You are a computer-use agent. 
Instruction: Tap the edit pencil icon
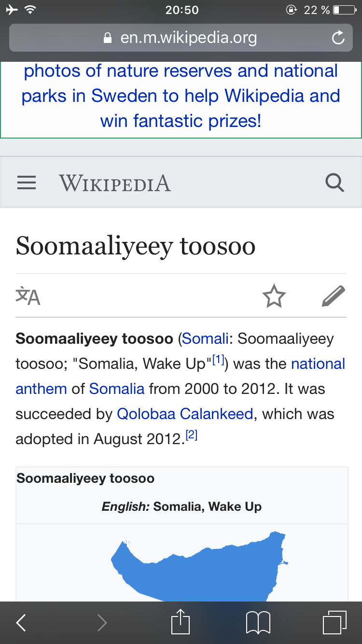point(334,296)
